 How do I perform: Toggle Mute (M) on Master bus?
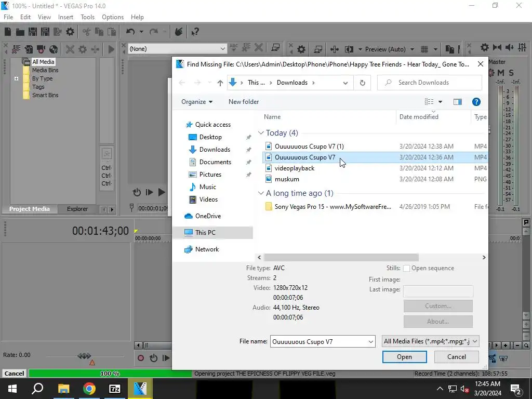pyautogui.click(x=500, y=73)
